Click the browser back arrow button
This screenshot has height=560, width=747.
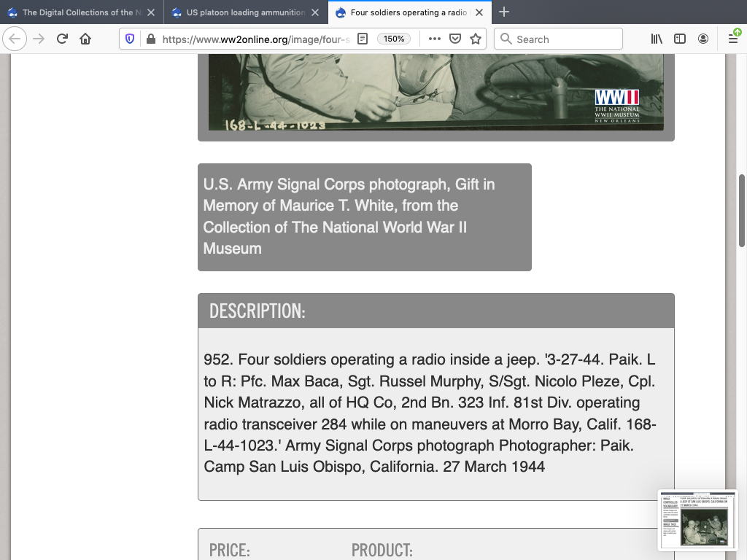pyautogui.click(x=15, y=39)
